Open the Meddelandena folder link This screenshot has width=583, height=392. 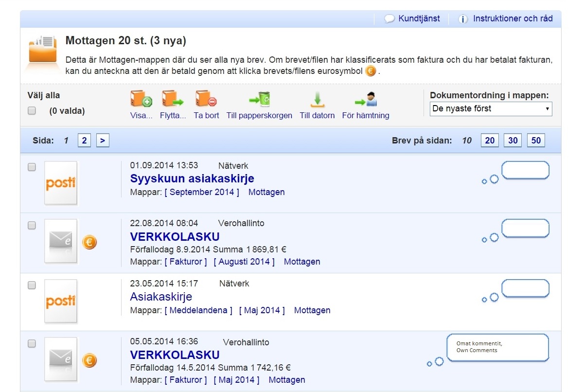click(x=198, y=310)
